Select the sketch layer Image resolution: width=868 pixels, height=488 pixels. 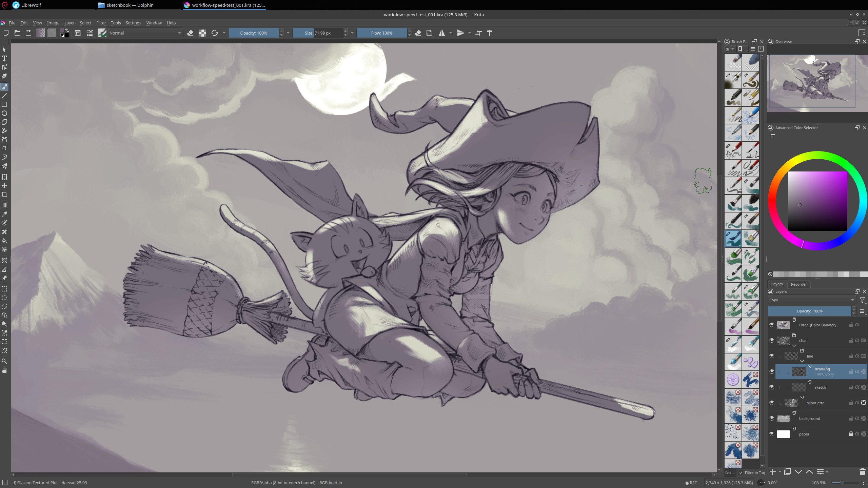click(x=820, y=387)
